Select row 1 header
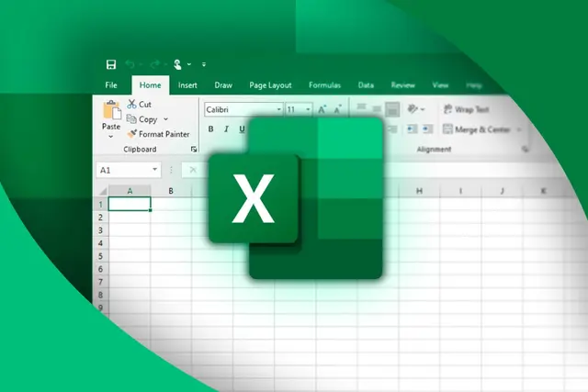The width and height of the screenshot is (588, 392). point(100,204)
